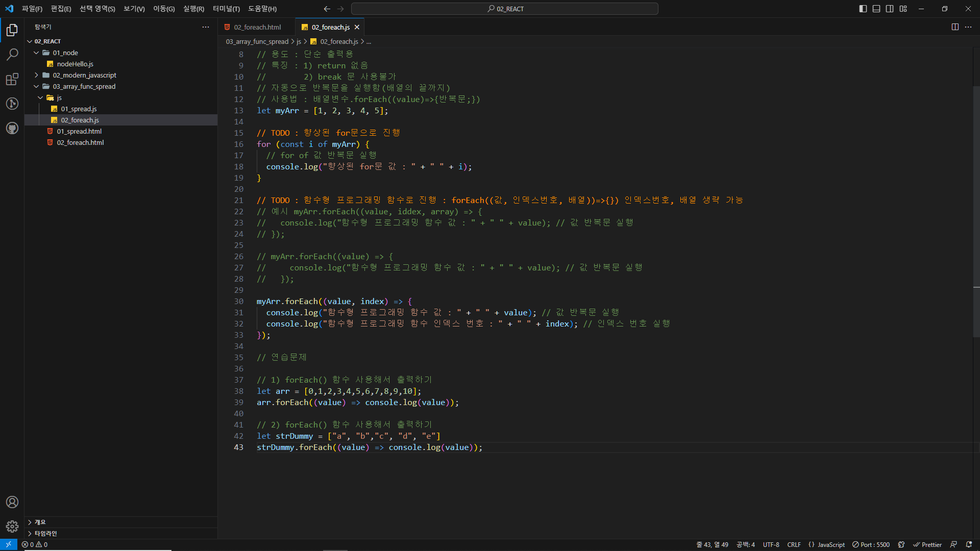The image size is (980, 551).
Task: Open the Accounts icon
Action: (12, 502)
